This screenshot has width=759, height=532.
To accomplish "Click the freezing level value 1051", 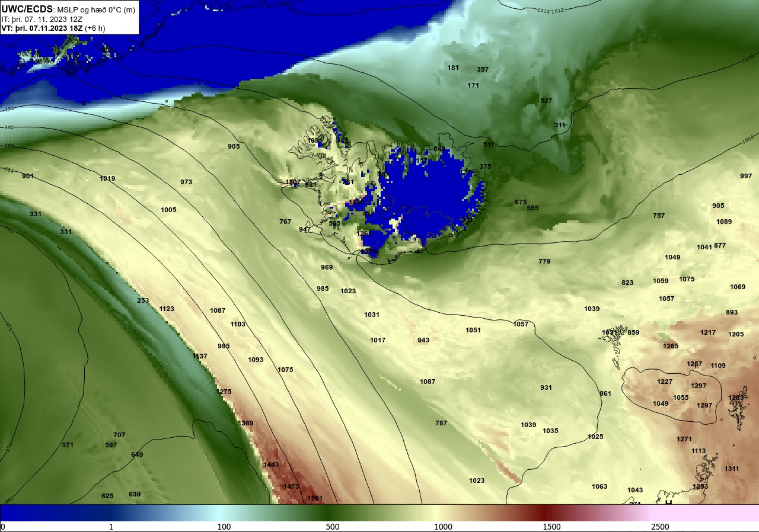I will pos(473,330).
